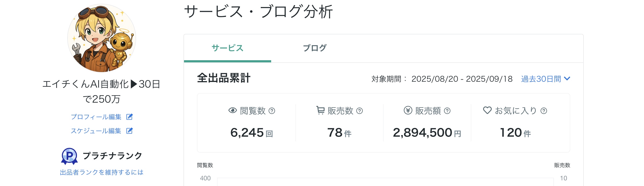Viewport: 644px width, 186px height.
Task: Switch to the ブログ tab
Action: [x=314, y=48]
